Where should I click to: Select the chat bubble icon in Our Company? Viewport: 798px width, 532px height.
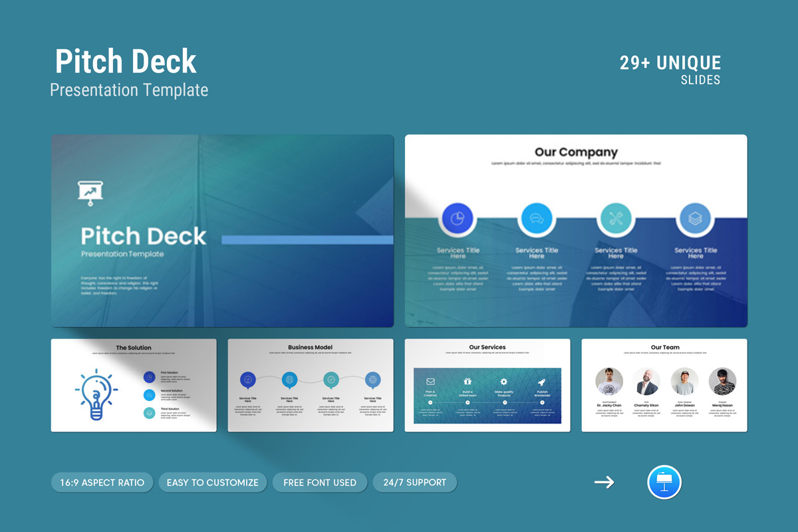click(537, 217)
